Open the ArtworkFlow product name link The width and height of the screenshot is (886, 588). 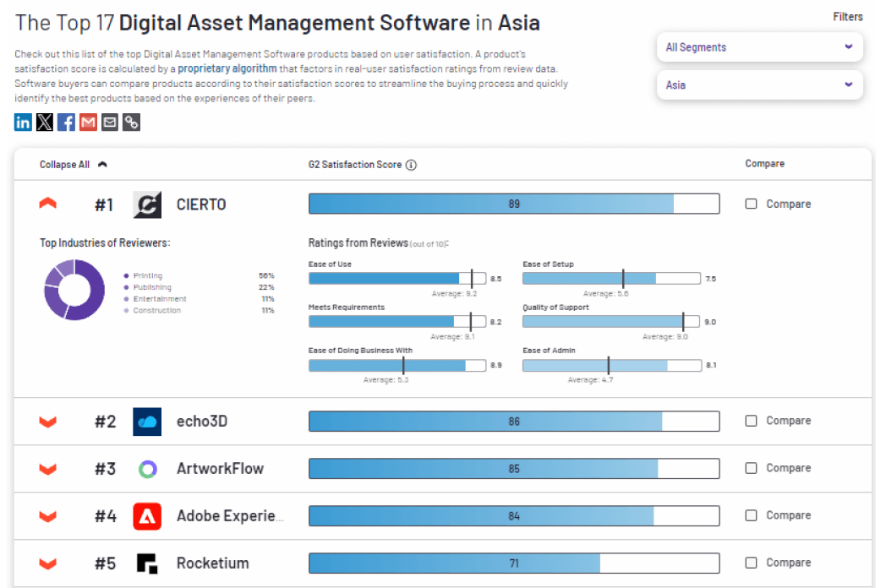220,469
